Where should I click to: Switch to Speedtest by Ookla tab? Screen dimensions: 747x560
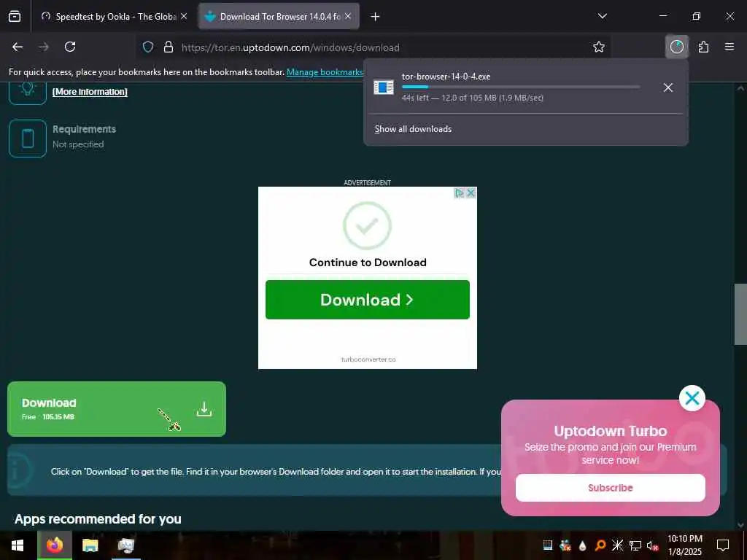coord(113,16)
